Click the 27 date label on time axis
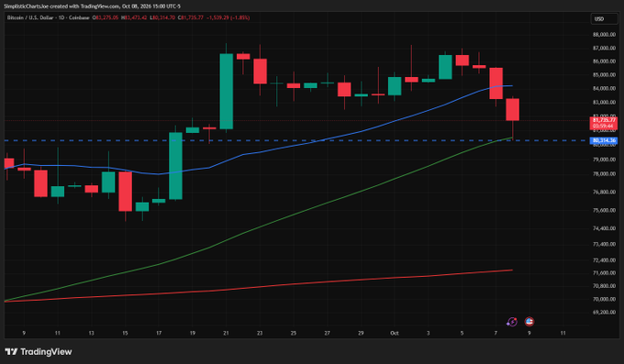 coord(327,333)
